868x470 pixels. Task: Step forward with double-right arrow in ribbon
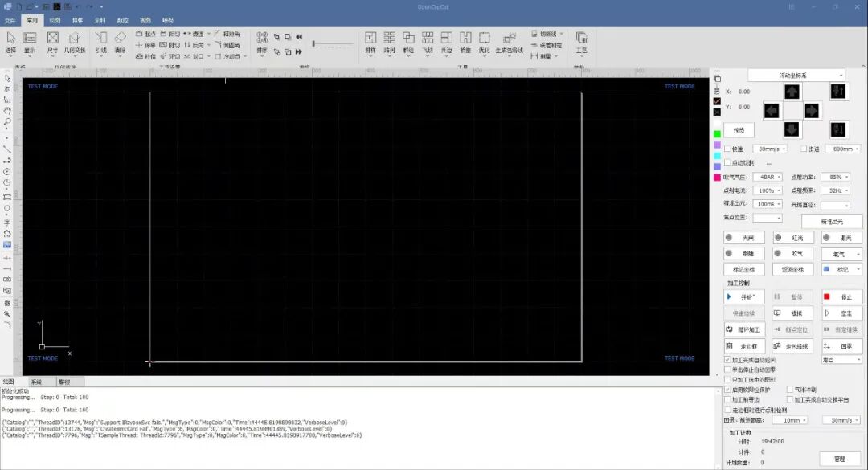click(299, 51)
